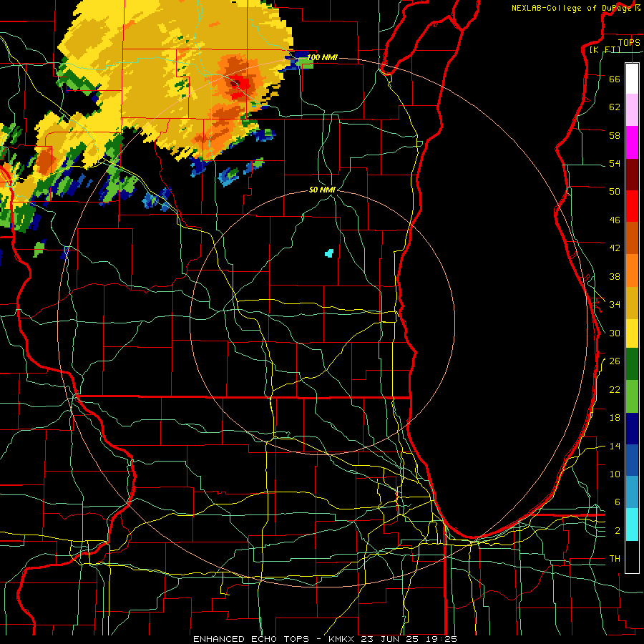Select the light pink legend swatch
The height and width of the screenshot is (644, 644).
point(632,109)
